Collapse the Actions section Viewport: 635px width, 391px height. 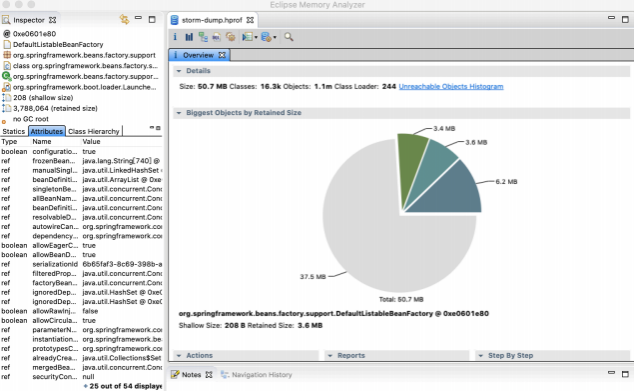click(x=179, y=356)
